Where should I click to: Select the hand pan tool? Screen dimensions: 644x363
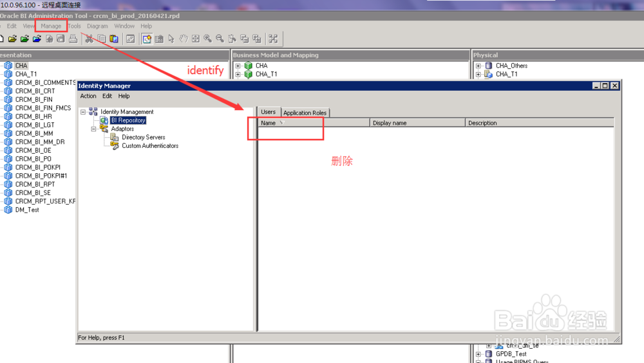(x=183, y=39)
